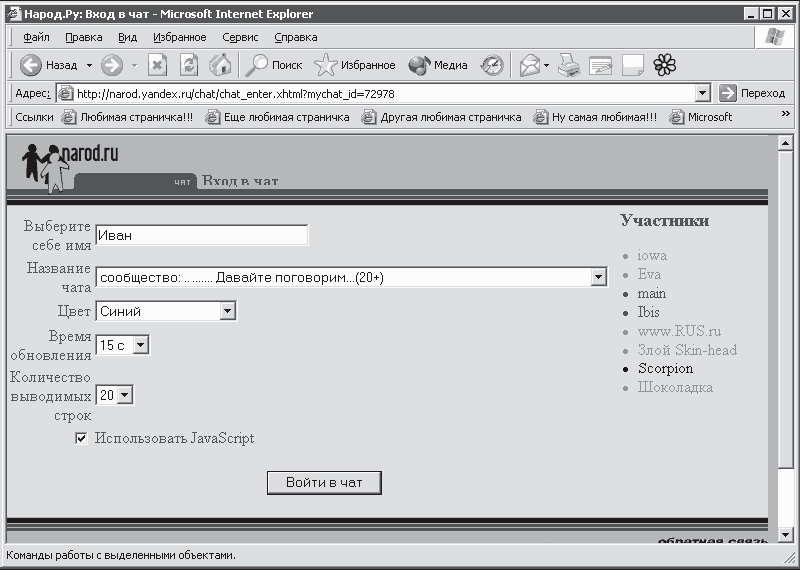Open the browser home page
800x570 pixels.
click(220, 65)
